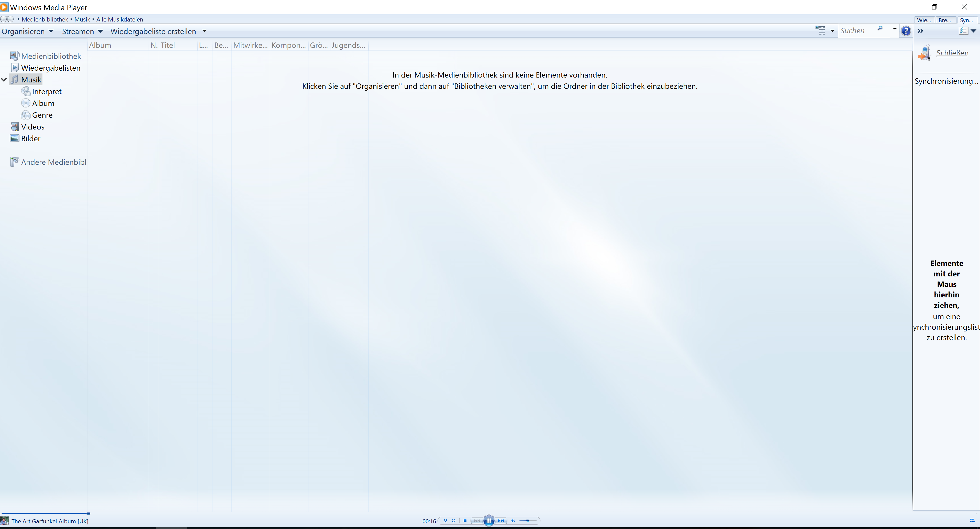The image size is (980, 529).
Task: Collapse the Musik tree node
Action: coord(4,80)
